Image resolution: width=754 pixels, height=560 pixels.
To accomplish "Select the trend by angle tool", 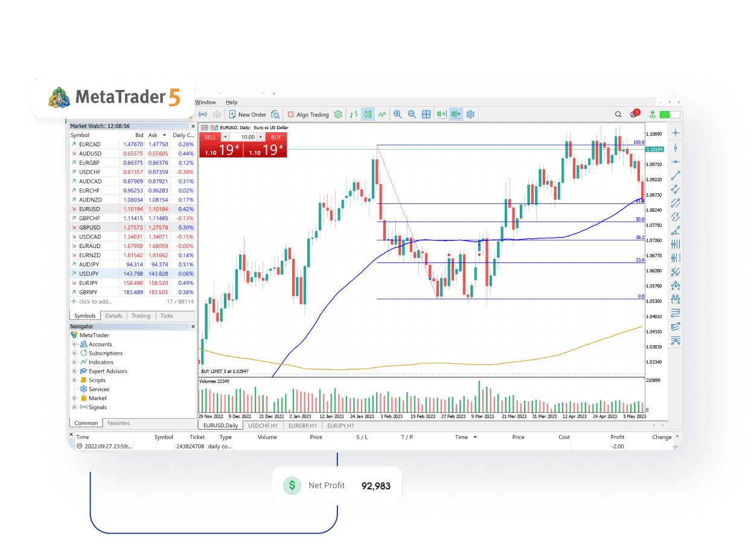I will [676, 231].
